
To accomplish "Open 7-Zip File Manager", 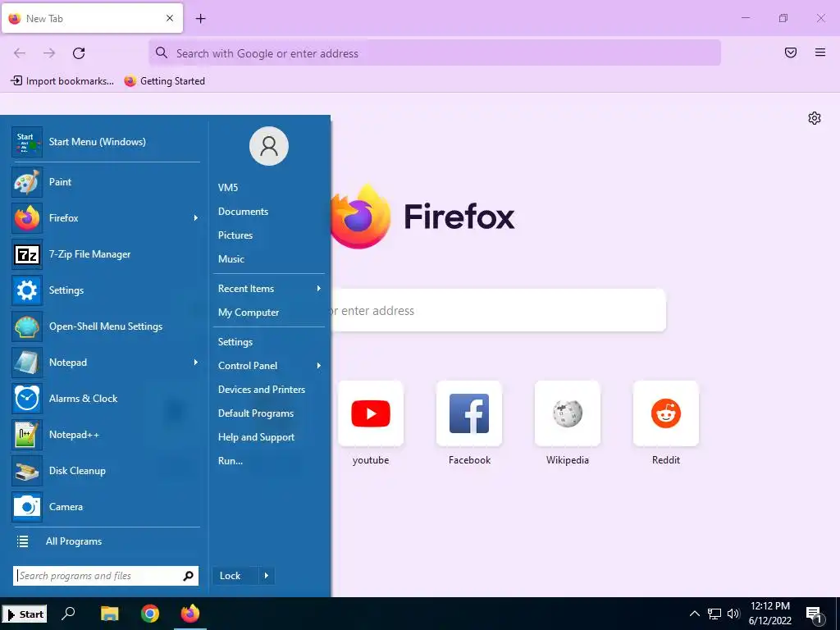I will click(x=106, y=254).
